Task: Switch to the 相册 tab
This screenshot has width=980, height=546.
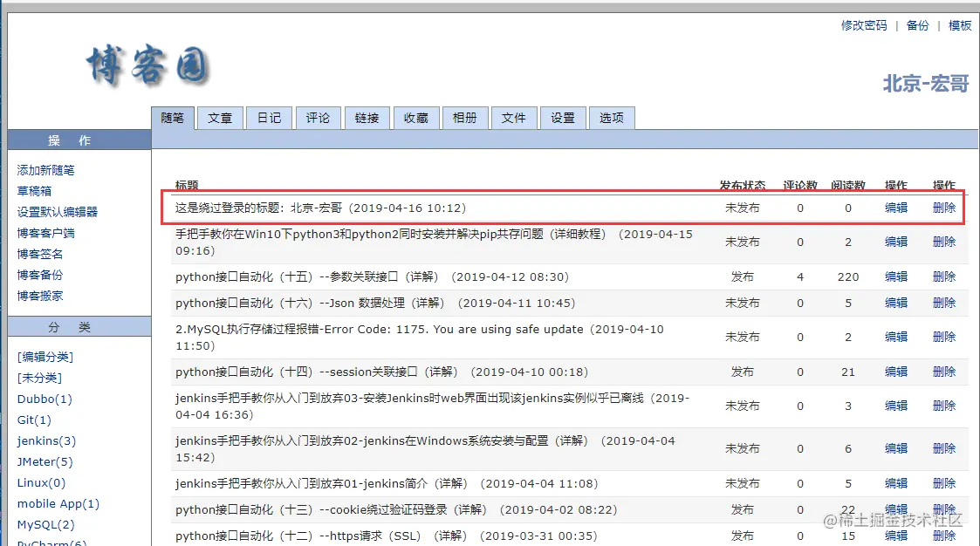Action: coord(464,118)
